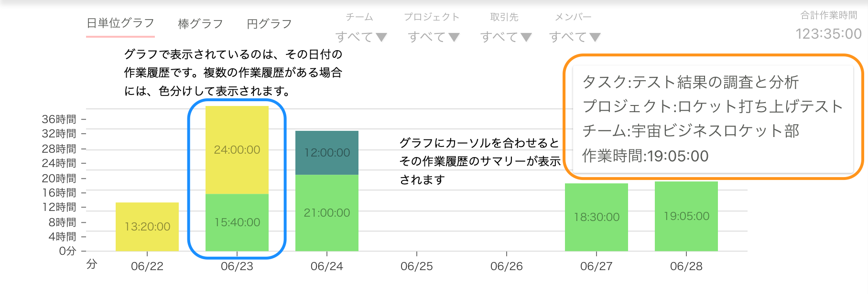
Task: Click the 06/23 date label on axis
Action: [237, 266]
